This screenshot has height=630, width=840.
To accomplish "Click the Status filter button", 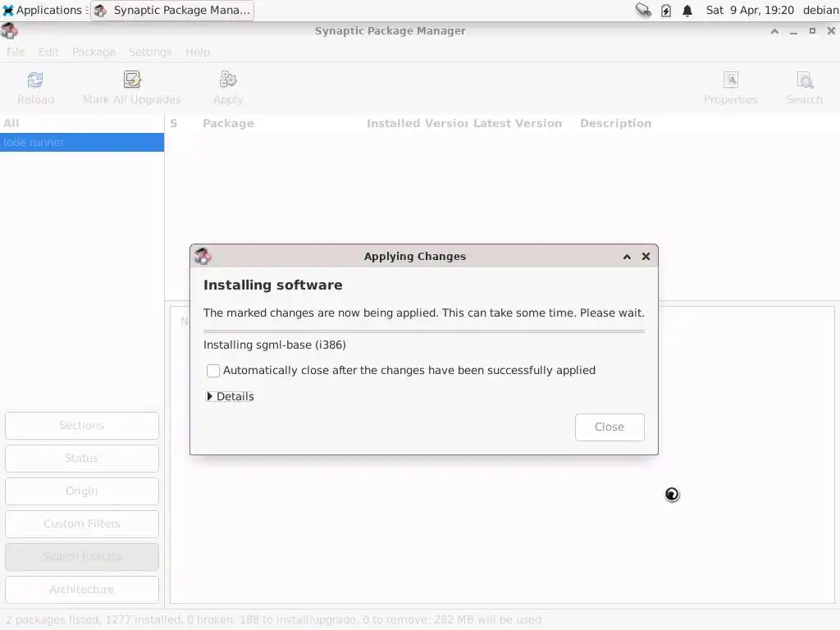I will [x=82, y=458].
